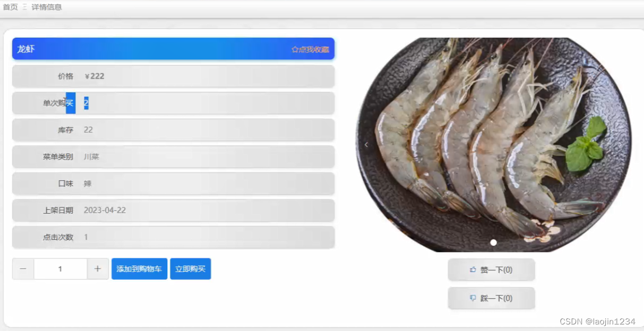This screenshot has width=644, height=331.
Task: Click the 龙虾 title bar
Action: coord(173,49)
